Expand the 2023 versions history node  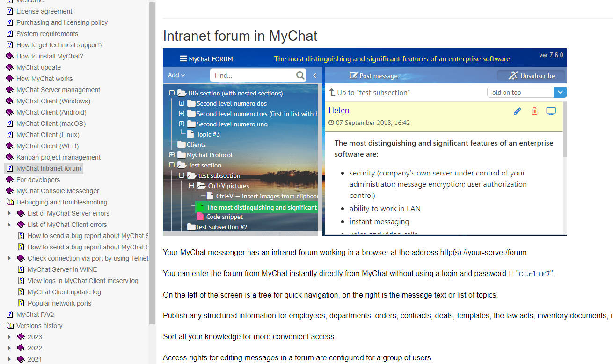[x=9, y=337]
